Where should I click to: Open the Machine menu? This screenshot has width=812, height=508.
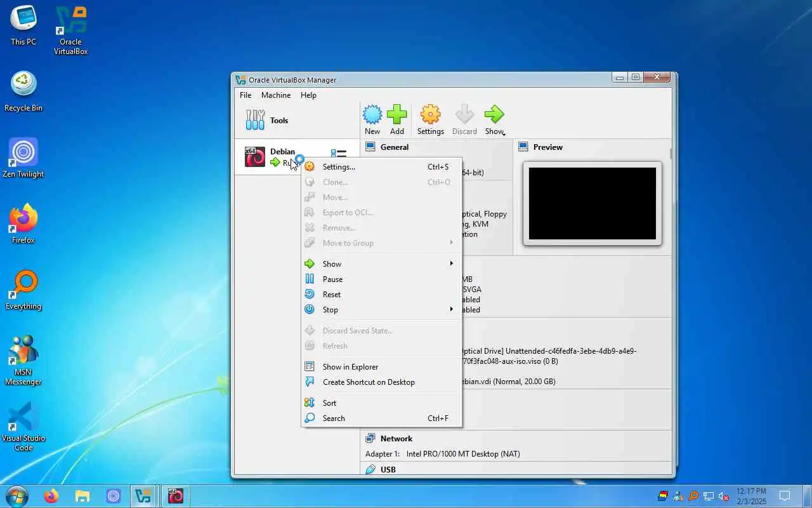click(276, 95)
